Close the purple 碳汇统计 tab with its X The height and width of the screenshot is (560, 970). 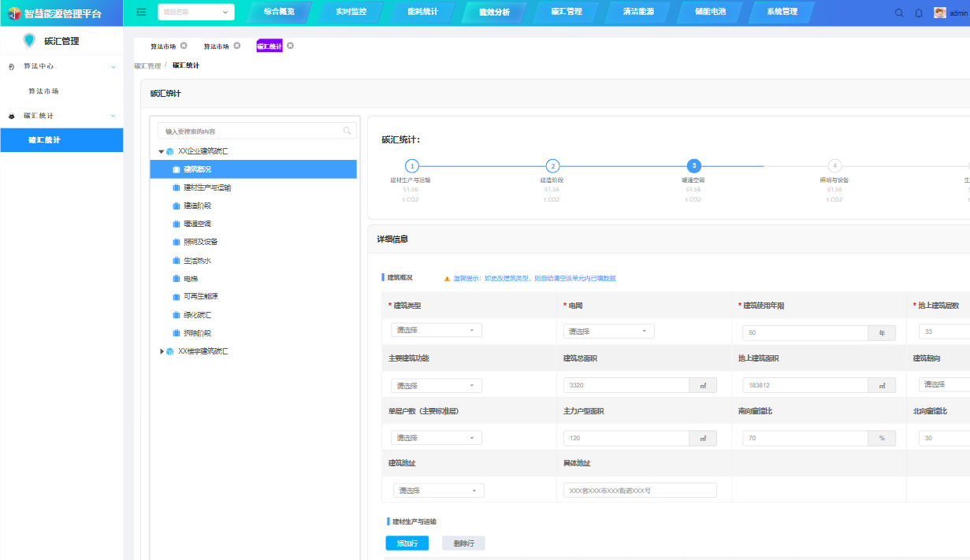290,46
